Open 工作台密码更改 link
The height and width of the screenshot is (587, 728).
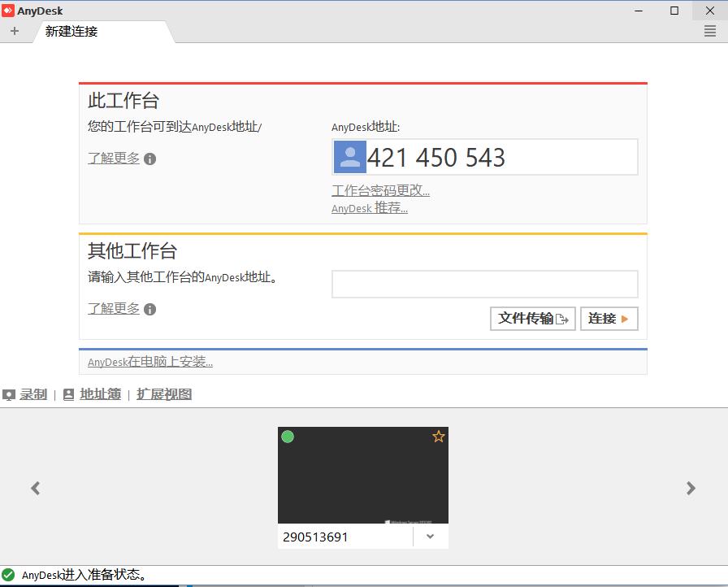pyautogui.click(x=381, y=190)
